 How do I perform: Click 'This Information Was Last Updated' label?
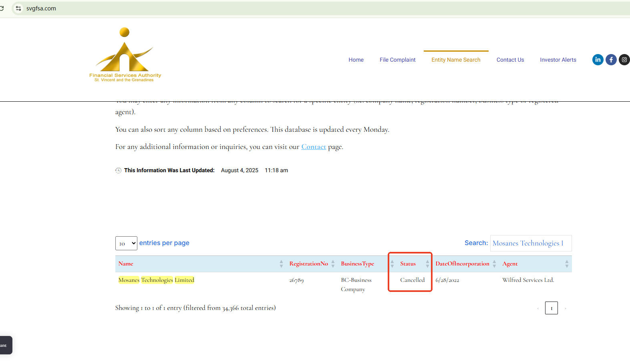tap(169, 170)
